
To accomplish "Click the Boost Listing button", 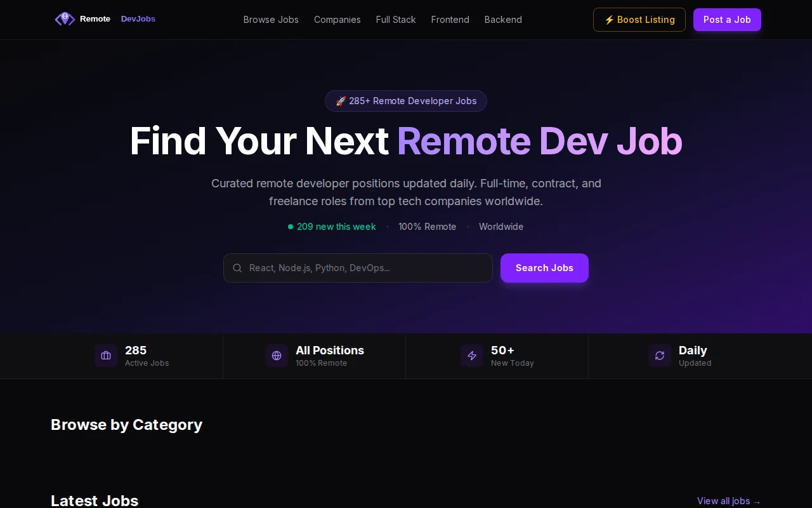I will click(x=639, y=20).
